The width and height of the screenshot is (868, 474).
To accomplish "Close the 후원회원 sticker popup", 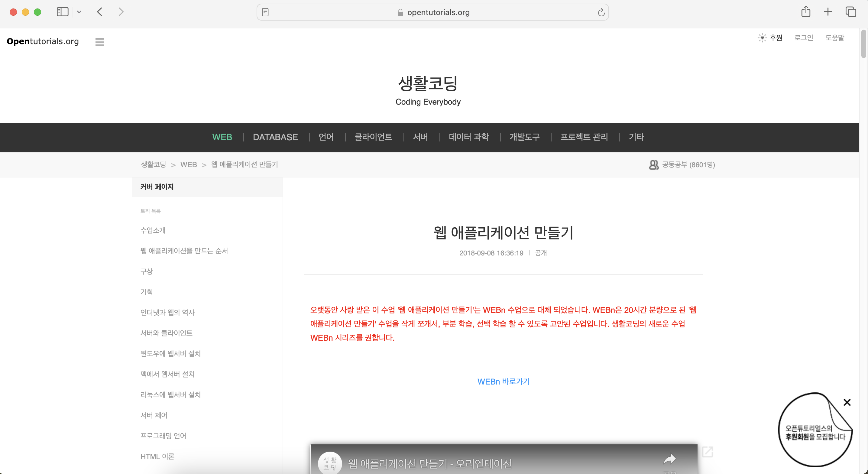I will point(847,402).
